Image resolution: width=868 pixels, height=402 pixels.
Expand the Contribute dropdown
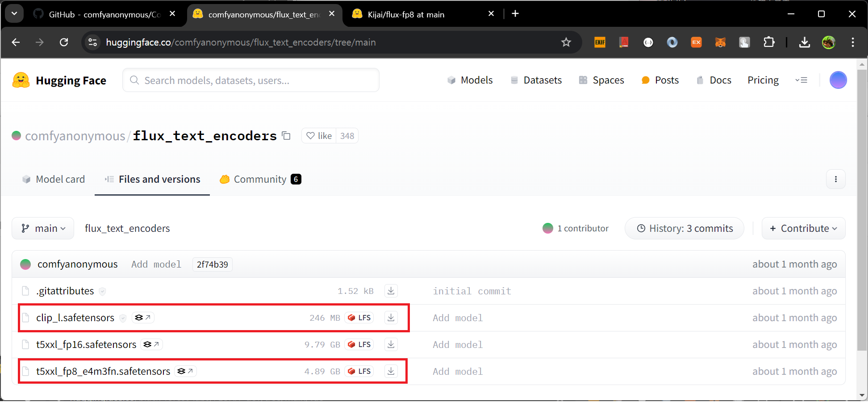803,229
